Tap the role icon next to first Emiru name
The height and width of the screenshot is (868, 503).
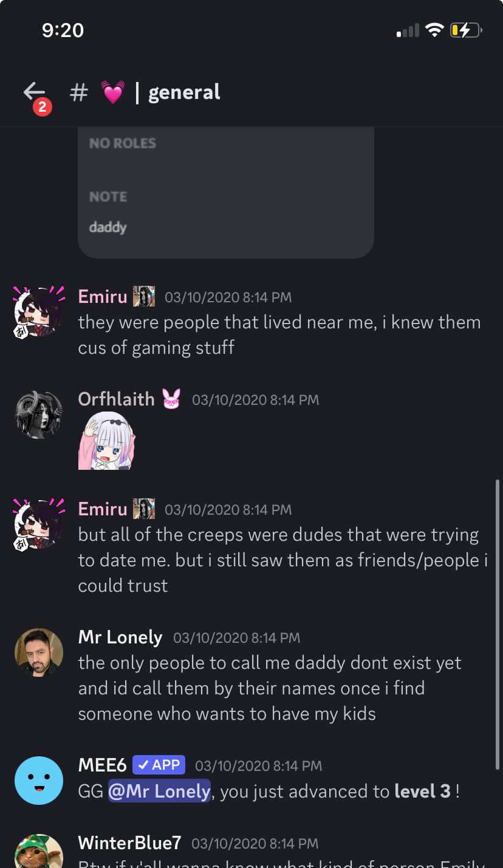point(144,297)
